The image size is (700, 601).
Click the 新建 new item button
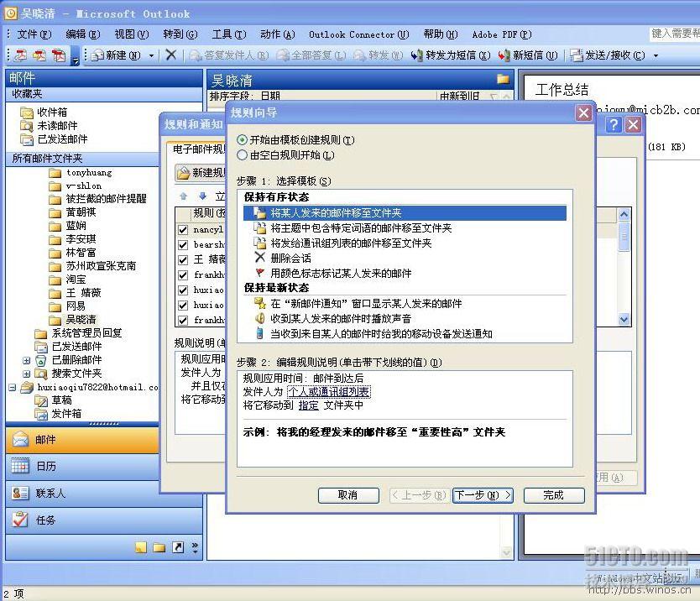[x=116, y=55]
